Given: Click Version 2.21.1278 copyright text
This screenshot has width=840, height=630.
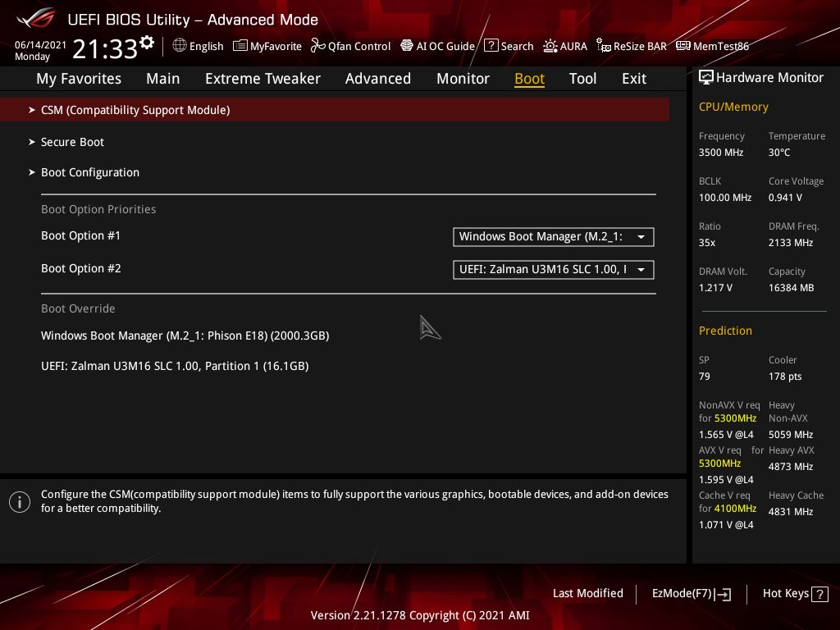Looking at the screenshot, I should (420, 615).
